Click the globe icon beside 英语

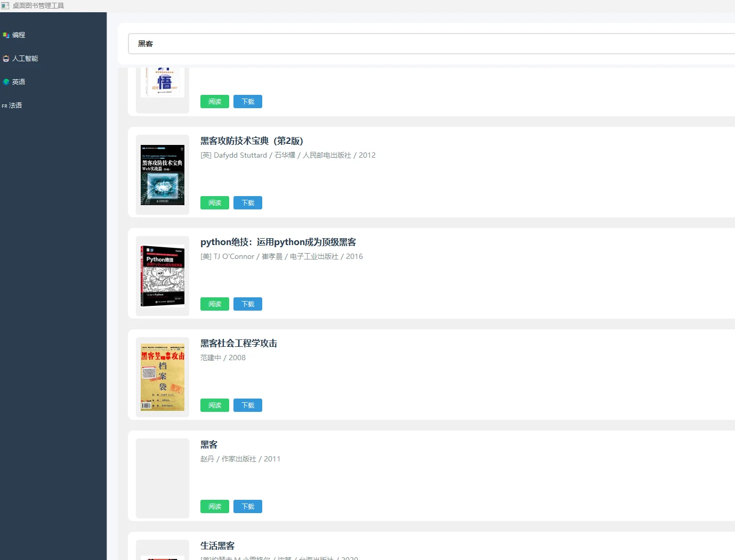(6, 82)
